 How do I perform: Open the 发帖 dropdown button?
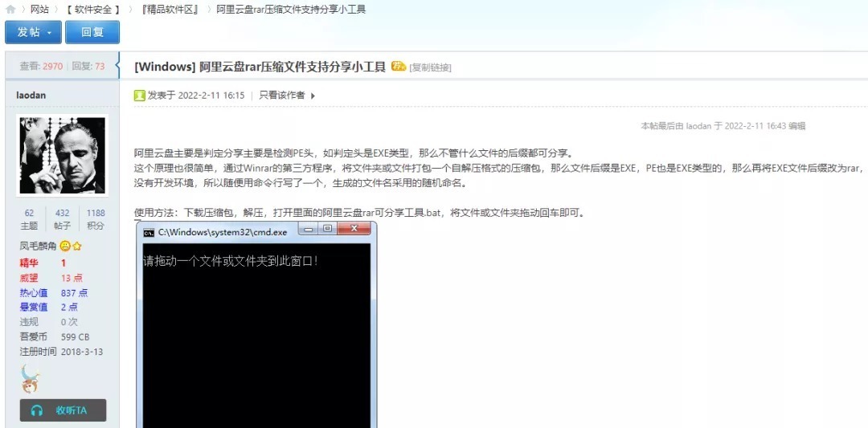(33, 32)
